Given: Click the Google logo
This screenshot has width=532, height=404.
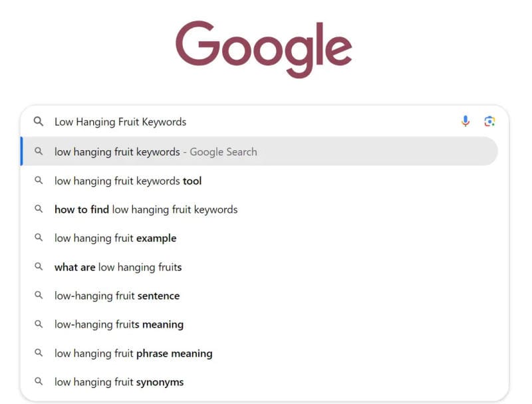Looking at the screenshot, I should pyautogui.click(x=264, y=48).
